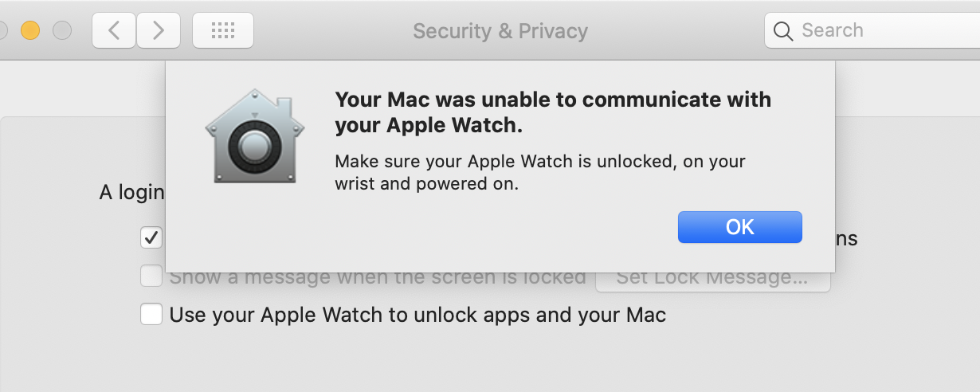Click the Show a message label text
The width and height of the screenshot is (980, 392).
tap(378, 277)
